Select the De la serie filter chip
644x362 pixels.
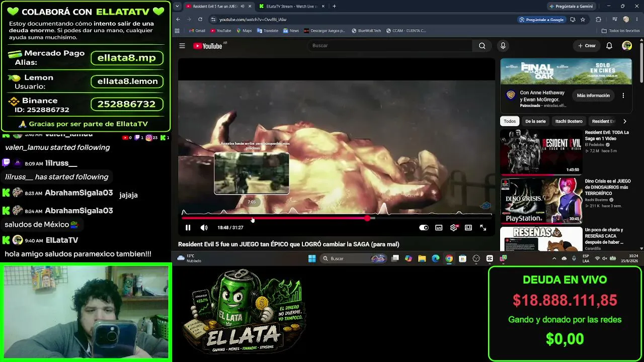535,121
